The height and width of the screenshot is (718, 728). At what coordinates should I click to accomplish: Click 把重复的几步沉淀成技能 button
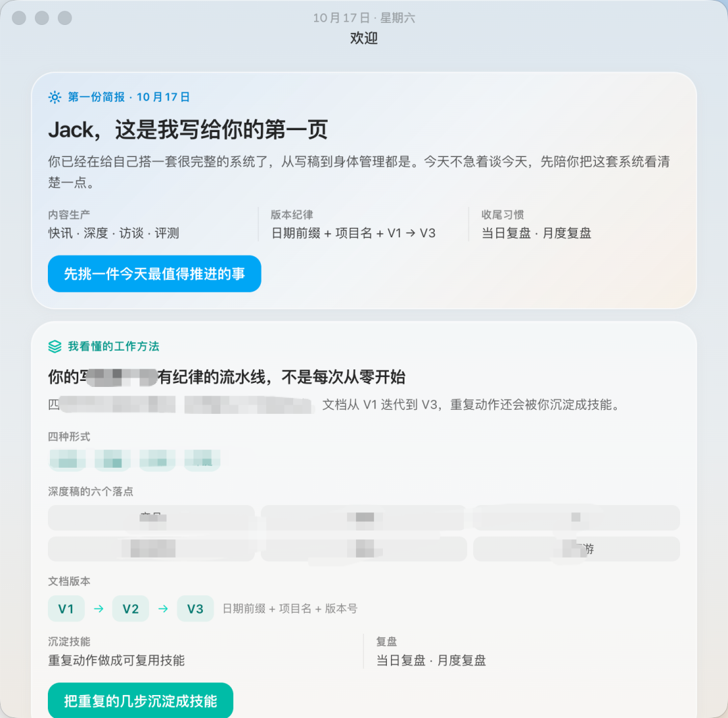click(x=140, y=700)
